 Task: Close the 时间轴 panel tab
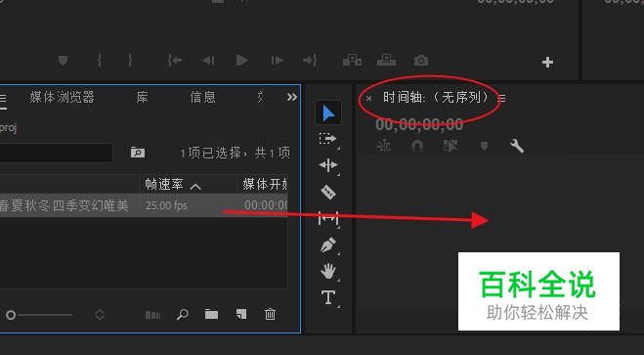(x=368, y=98)
